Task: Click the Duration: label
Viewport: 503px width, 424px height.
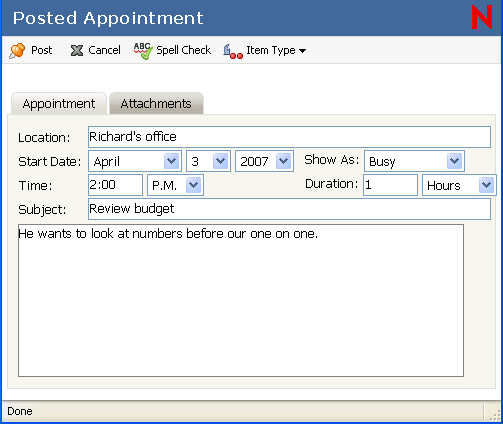Action: 332,184
